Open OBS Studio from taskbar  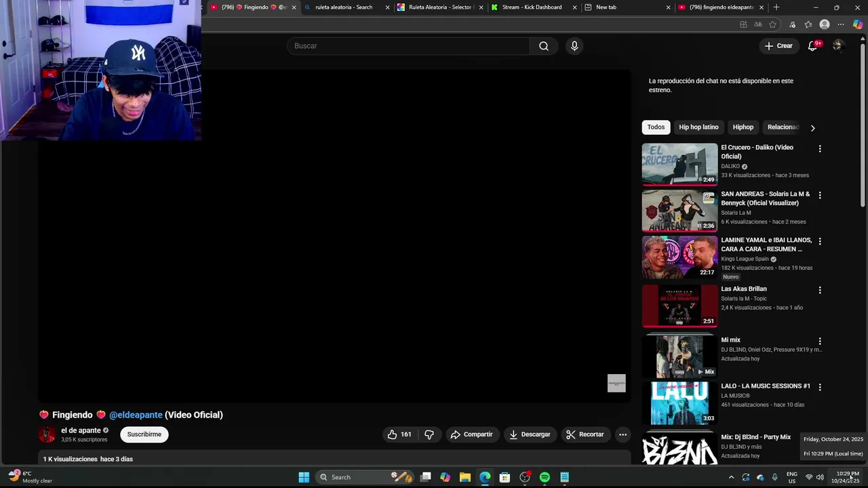pyautogui.click(x=525, y=477)
